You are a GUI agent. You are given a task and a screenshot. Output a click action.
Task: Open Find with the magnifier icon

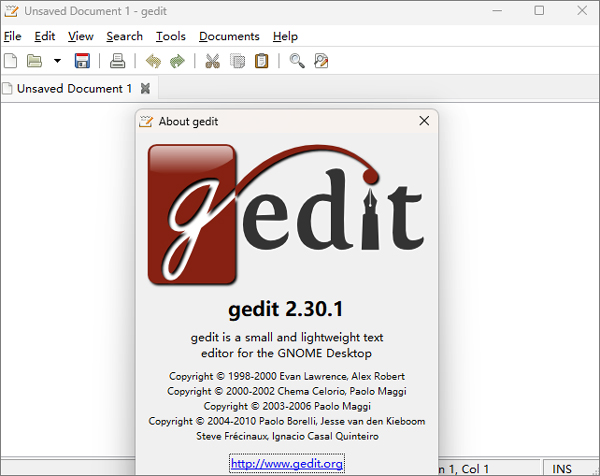[x=297, y=61]
